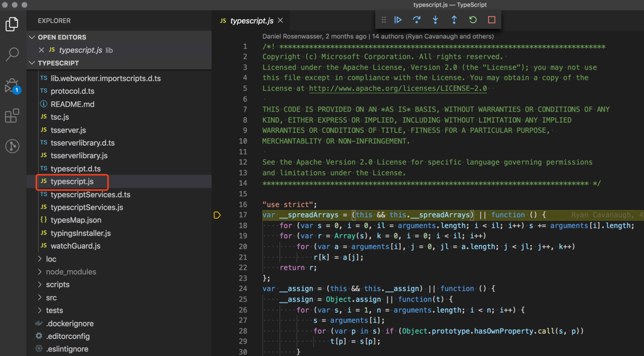Click the source control graph icon
This screenshot has width=644, height=356.
(12, 146)
